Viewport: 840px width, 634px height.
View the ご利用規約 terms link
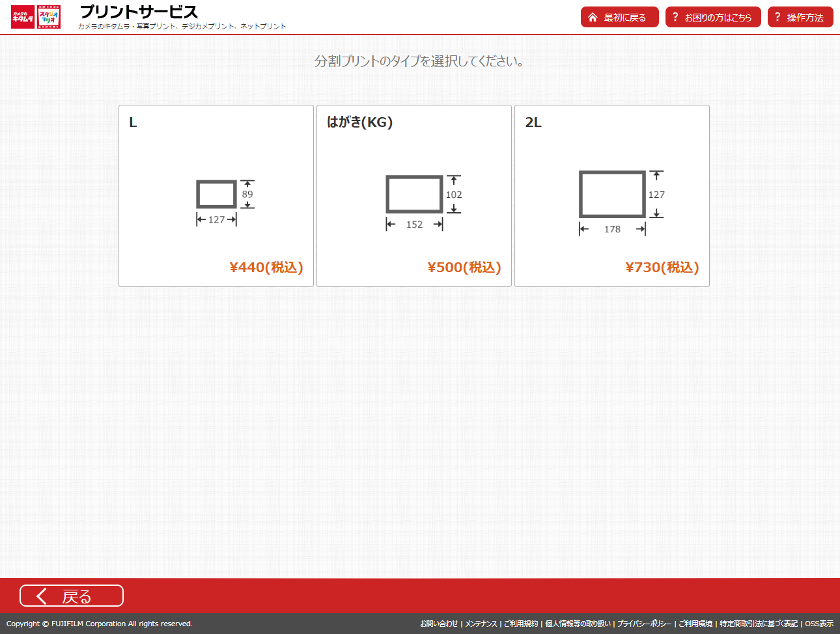click(521, 624)
